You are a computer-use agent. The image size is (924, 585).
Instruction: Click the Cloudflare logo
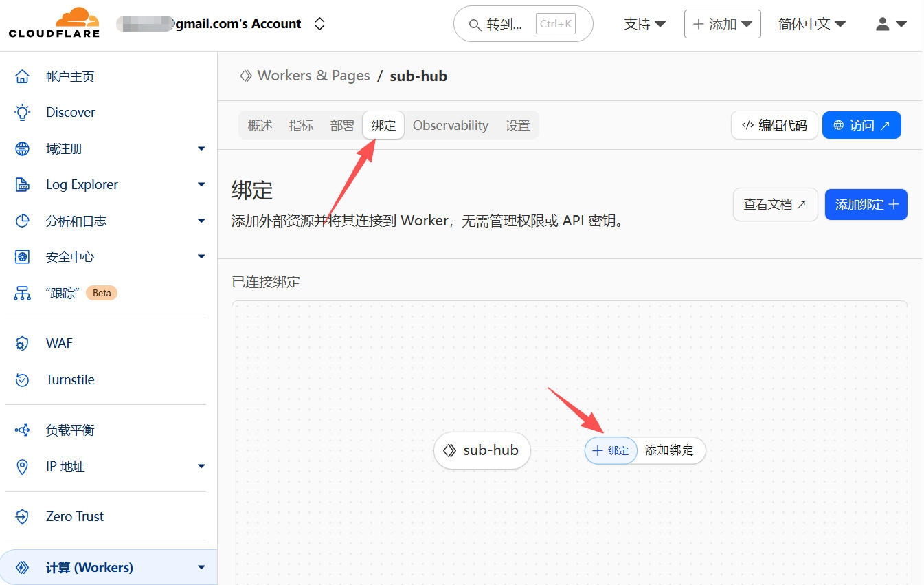[54, 23]
